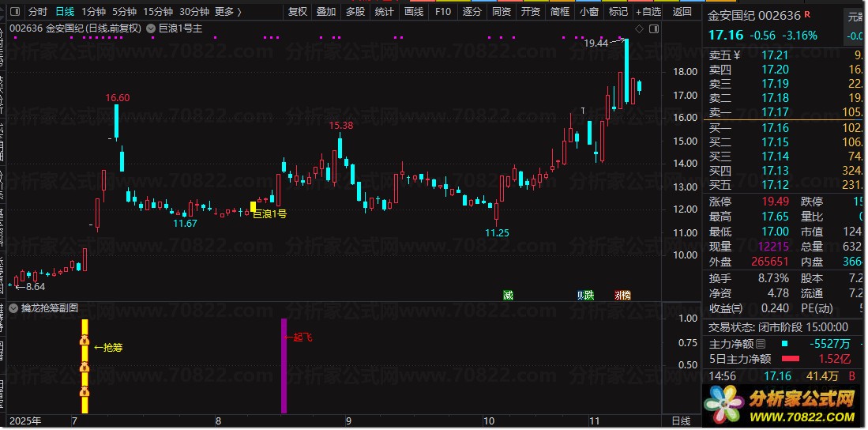Click the 返回 back button
The width and height of the screenshot is (868, 430).
(682, 12)
